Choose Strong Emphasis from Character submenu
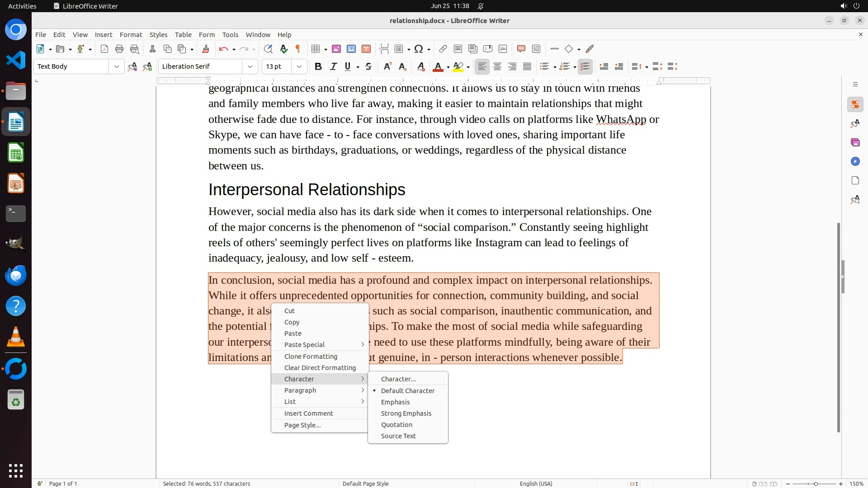The image size is (868, 488). pyautogui.click(x=406, y=413)
